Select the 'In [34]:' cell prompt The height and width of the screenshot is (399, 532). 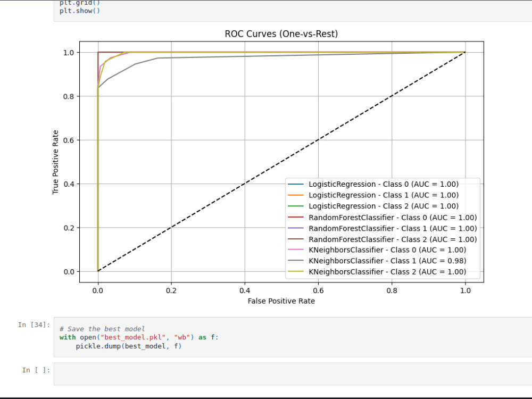point(34,325)
